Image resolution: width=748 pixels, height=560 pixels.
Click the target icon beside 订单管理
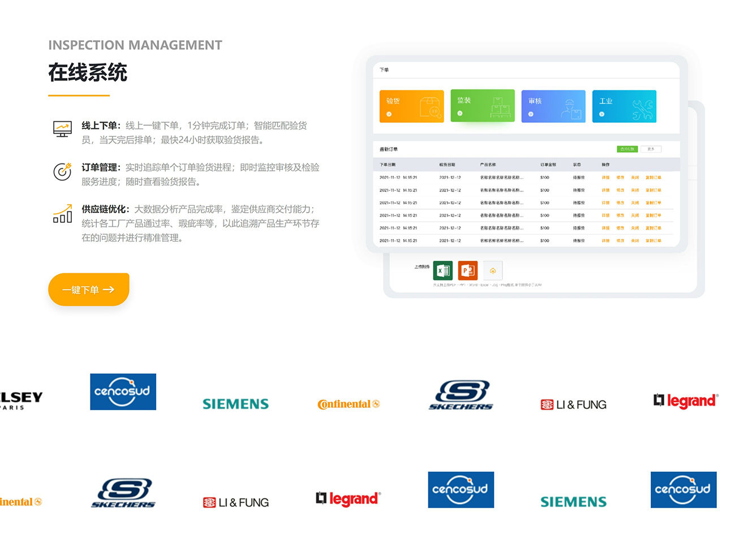[62, 171]
